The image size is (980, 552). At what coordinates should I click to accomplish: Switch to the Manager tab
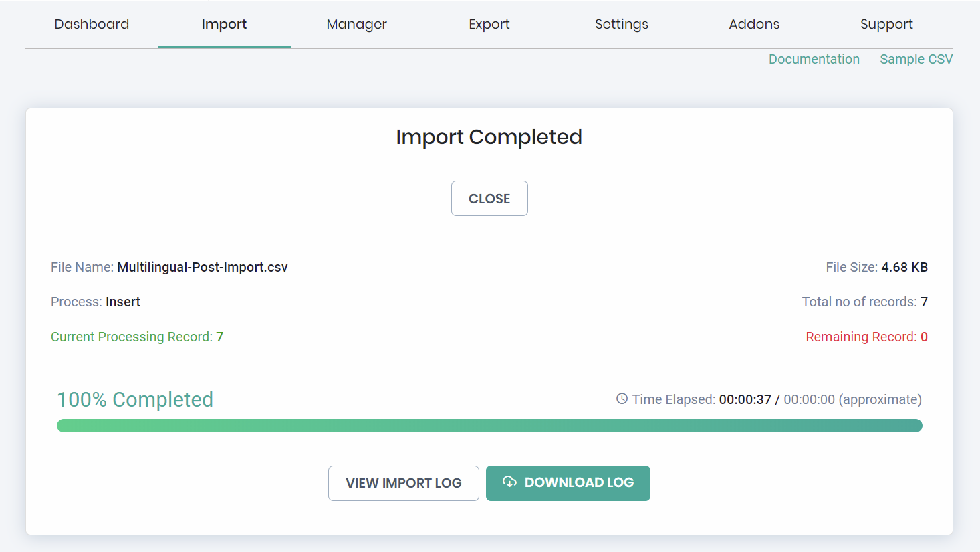(356, 24)
